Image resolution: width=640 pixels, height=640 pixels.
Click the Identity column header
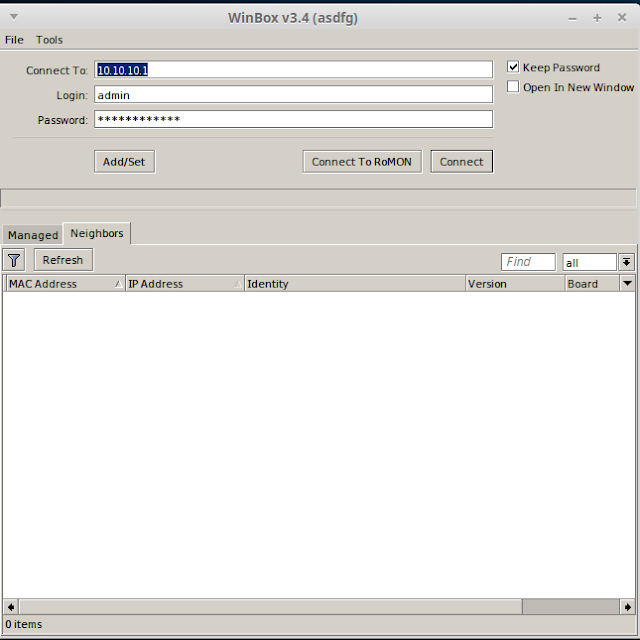pyautogui.click(x=355, y=284)
